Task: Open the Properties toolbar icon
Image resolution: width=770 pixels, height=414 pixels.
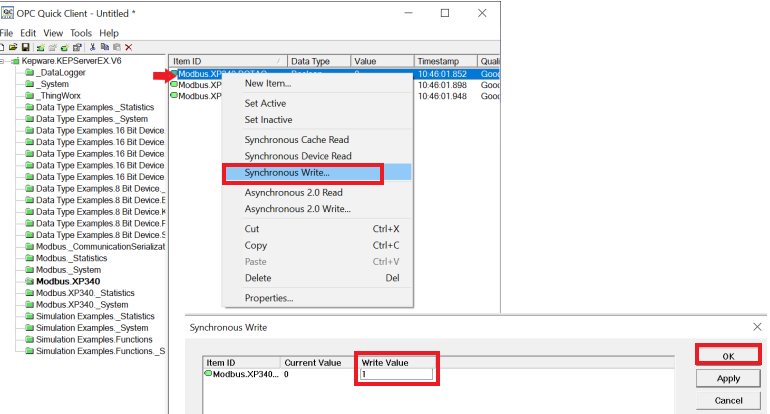Action: [76, 47]
